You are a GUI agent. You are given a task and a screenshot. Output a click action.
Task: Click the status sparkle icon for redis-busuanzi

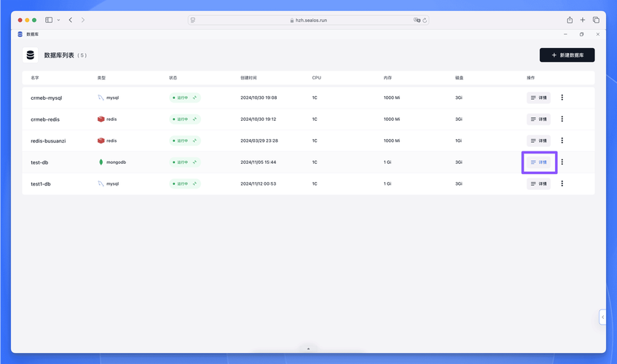(194, 141)
